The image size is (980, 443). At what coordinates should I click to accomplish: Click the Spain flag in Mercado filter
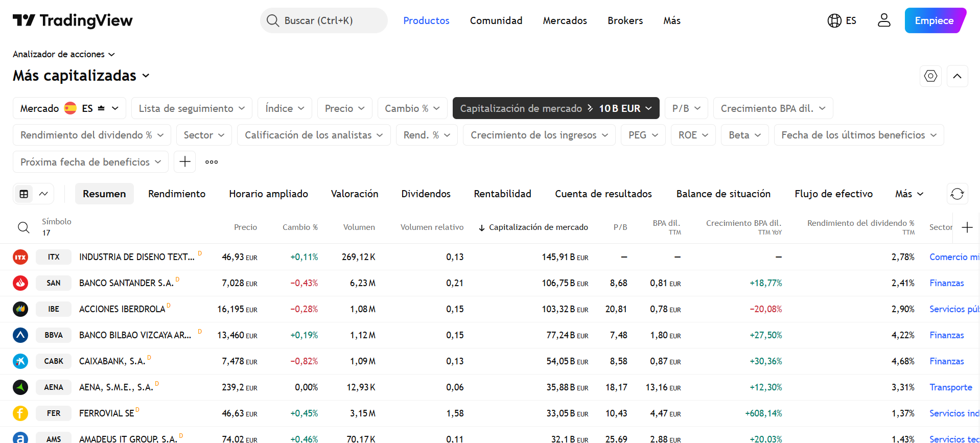click(71, 108)
